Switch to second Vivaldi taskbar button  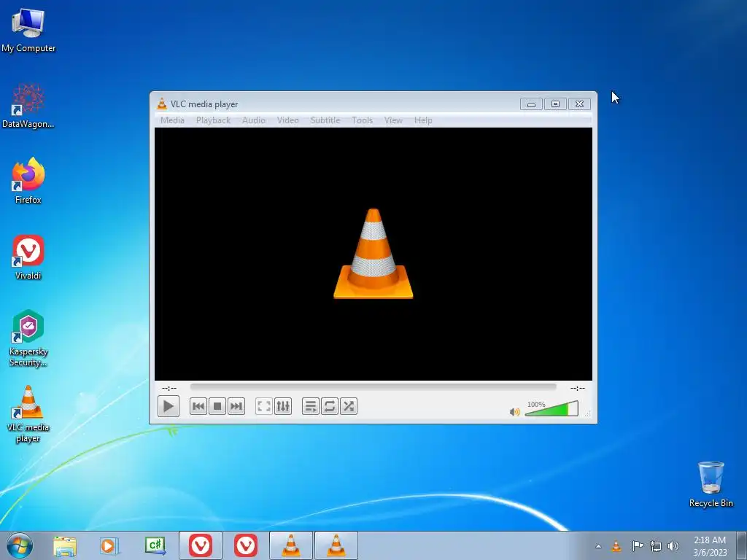[246, 545]
